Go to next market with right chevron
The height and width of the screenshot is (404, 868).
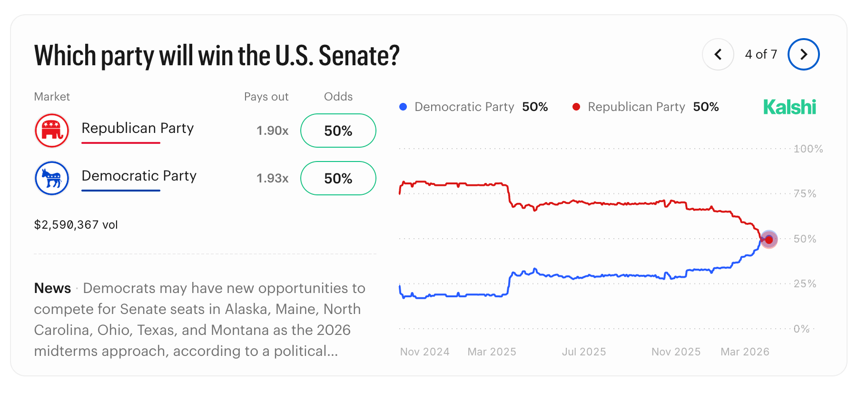click(x=803, y=54)
